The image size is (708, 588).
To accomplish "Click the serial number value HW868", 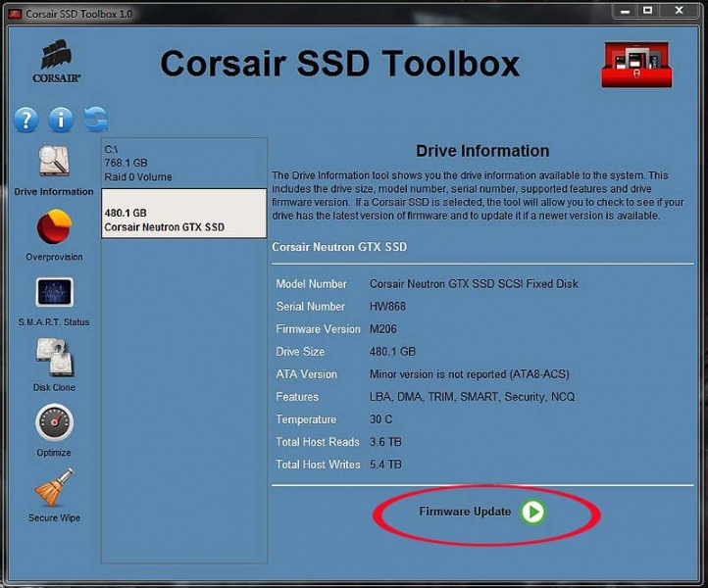I will tap(387, 307).
